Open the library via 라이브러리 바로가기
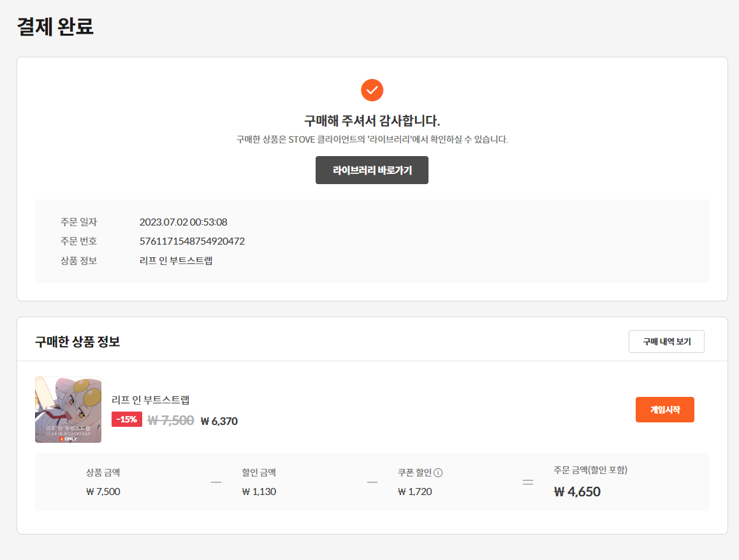The width and height of the screenshot is (739, 560). click(x=372, y=170)
